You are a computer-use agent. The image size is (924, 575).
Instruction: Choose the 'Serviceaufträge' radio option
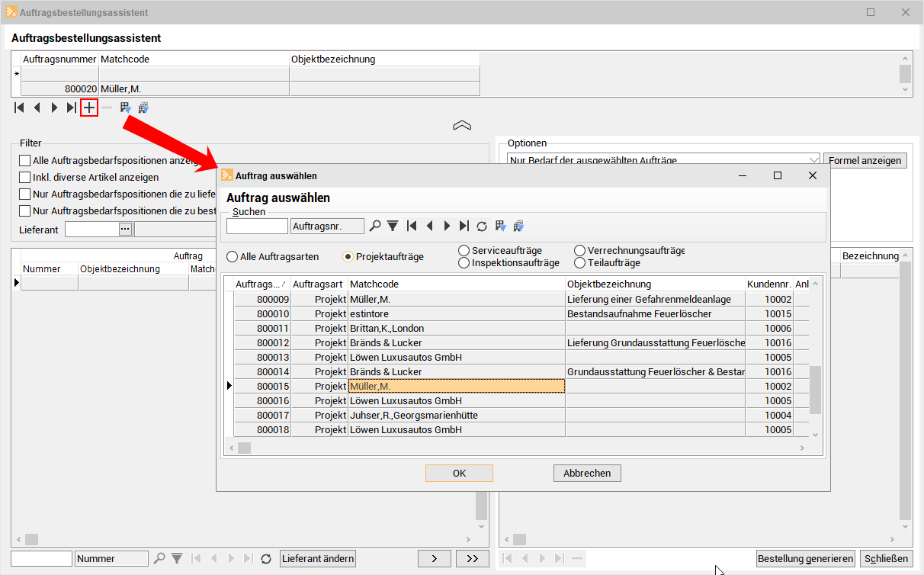464,250
